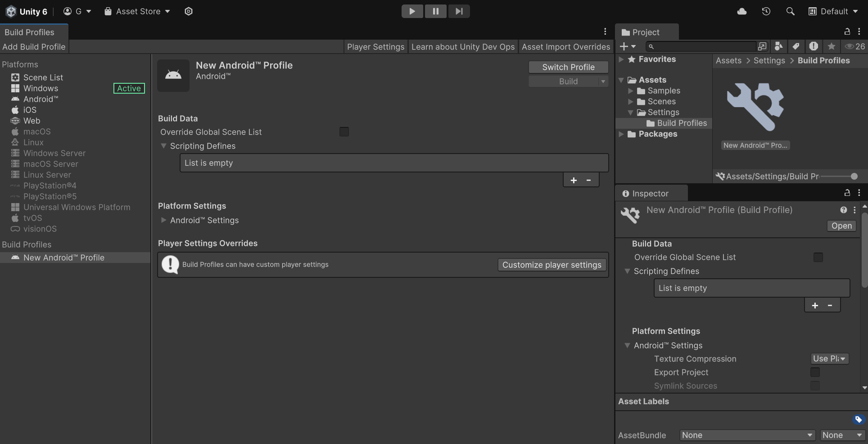Screen dimensions: 868x444
Task: Open the Inspector help question mark icon
Action: coord(844,210)
